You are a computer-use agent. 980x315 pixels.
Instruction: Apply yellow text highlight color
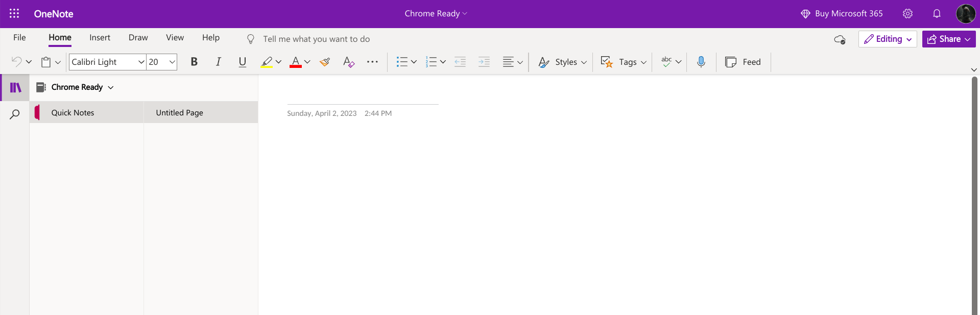[267, 62]
